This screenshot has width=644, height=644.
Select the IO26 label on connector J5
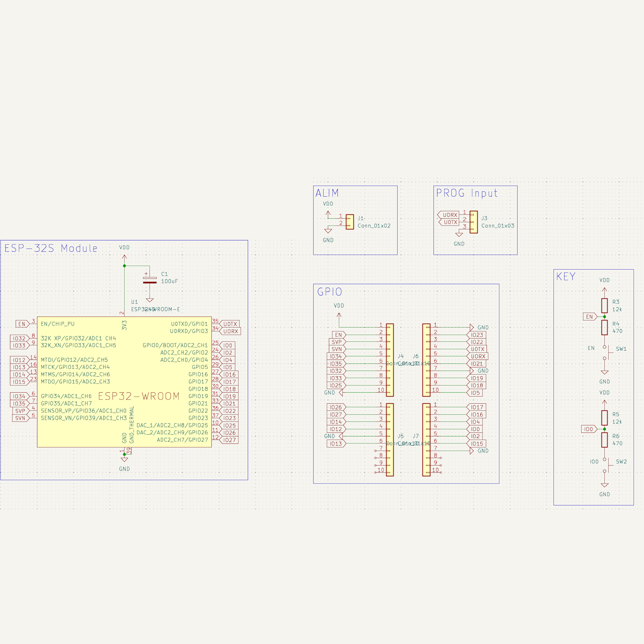pos(337,407)
